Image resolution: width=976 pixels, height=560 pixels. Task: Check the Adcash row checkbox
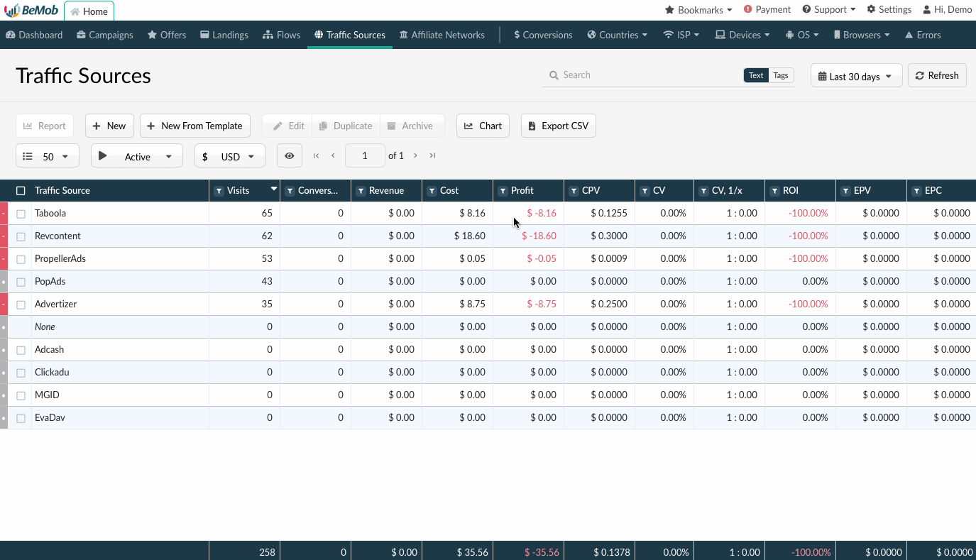21,350
